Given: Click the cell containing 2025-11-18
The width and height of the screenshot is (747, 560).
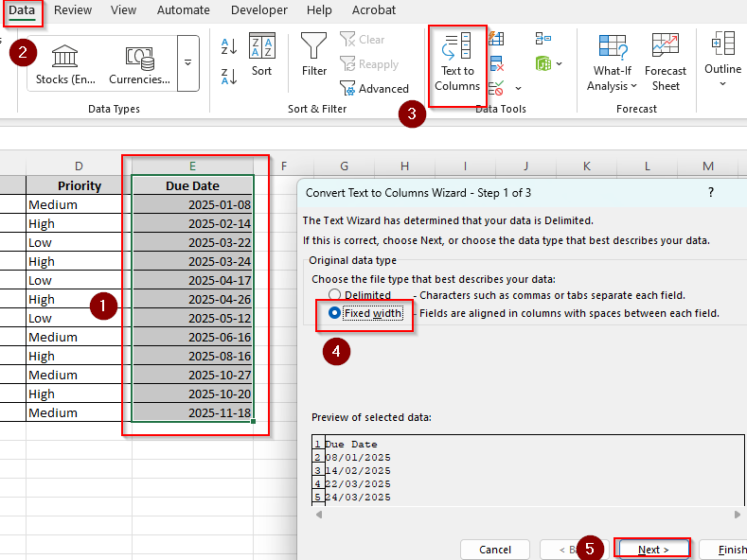Looking at the screenshot, I should pyautogui.click(x=192, y=412).
